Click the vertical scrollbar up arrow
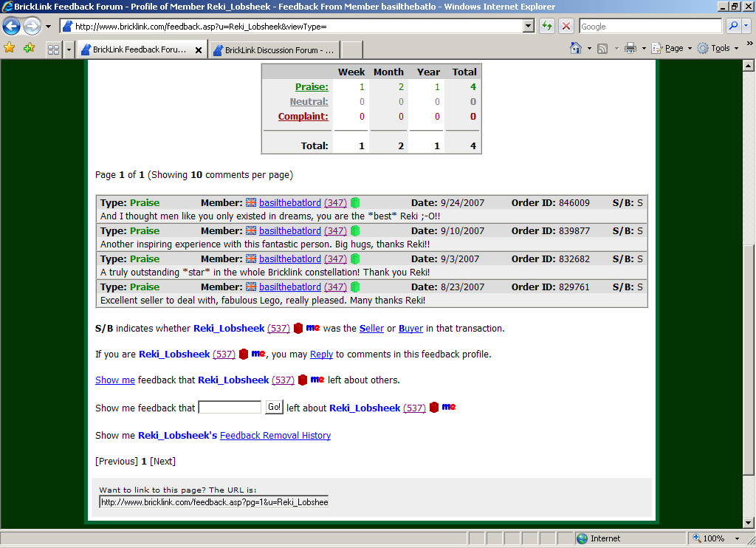The width and height of the screenshot is (756, 548). [x=749, y=66]
